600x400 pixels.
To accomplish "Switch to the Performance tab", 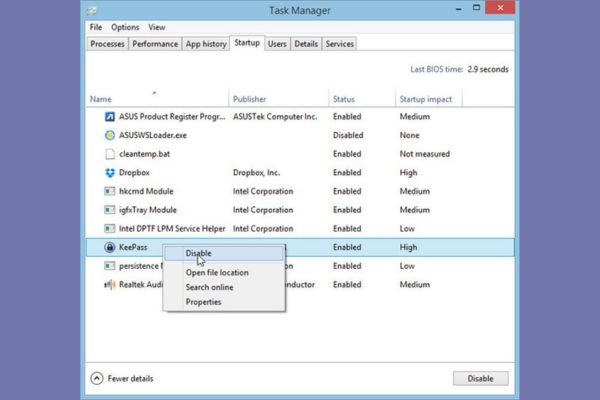I will click(155, 44).
